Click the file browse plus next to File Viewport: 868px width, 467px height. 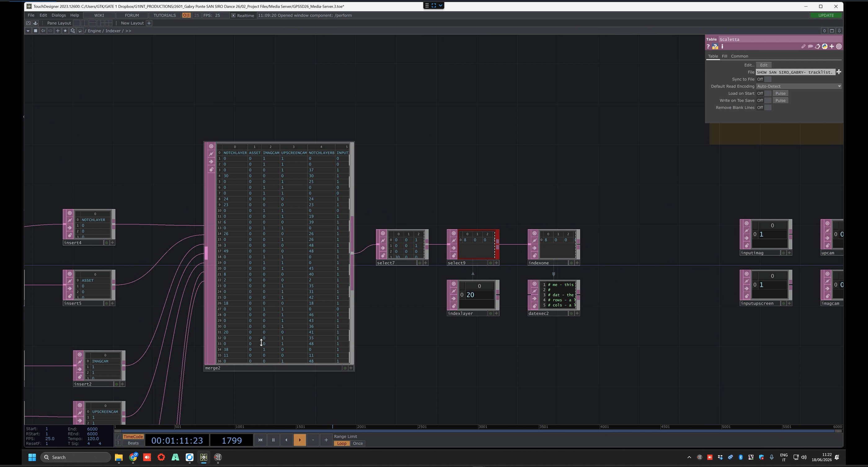coord(839,72)
